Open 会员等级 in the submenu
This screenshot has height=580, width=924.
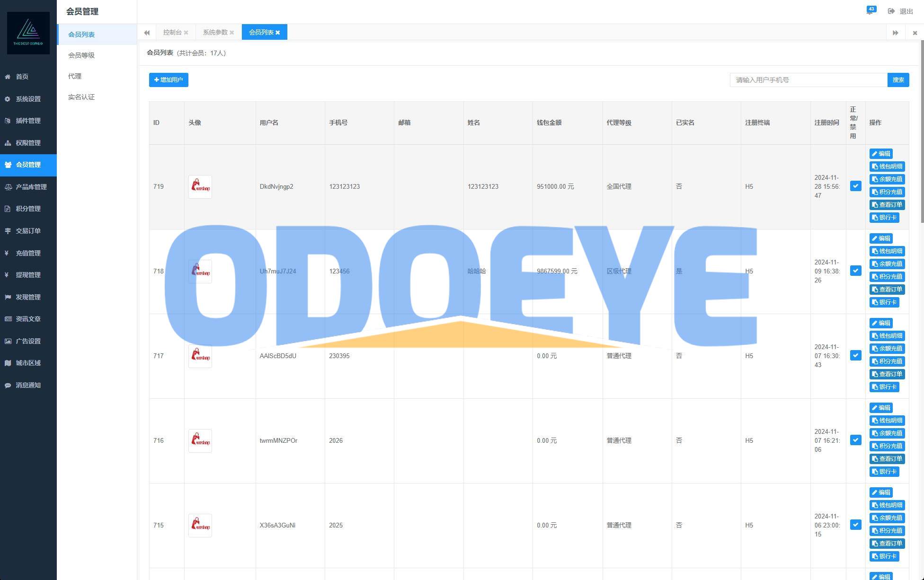pyautogui.click(x=97, y=55)
